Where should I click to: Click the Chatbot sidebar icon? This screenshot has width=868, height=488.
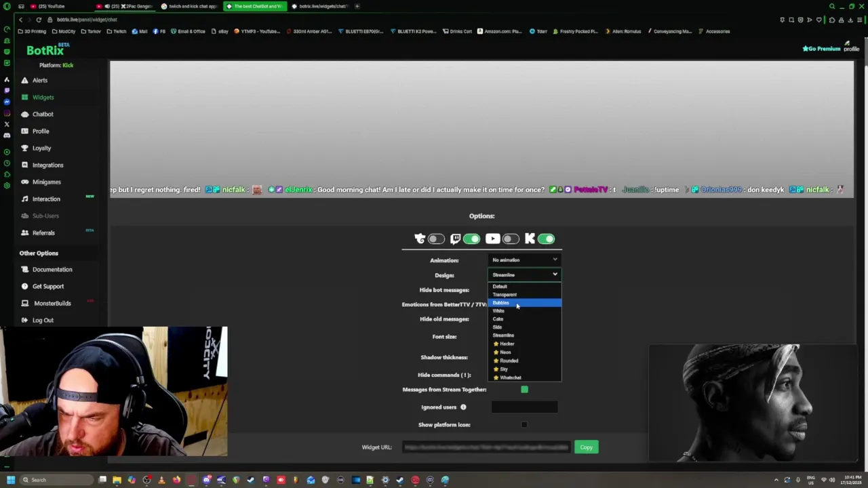[x=25, y=114]
